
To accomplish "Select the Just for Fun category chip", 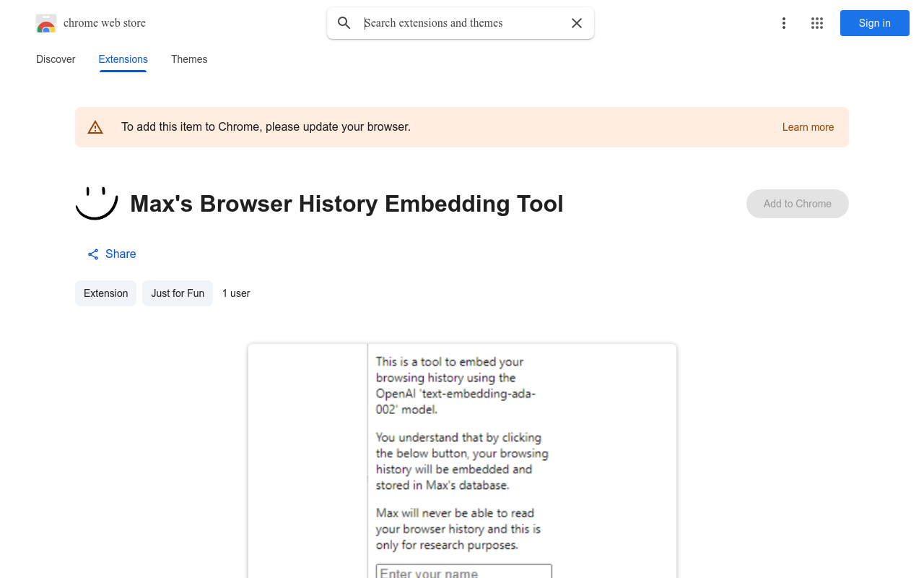I will pyautogui.click(x=177, y=293).
